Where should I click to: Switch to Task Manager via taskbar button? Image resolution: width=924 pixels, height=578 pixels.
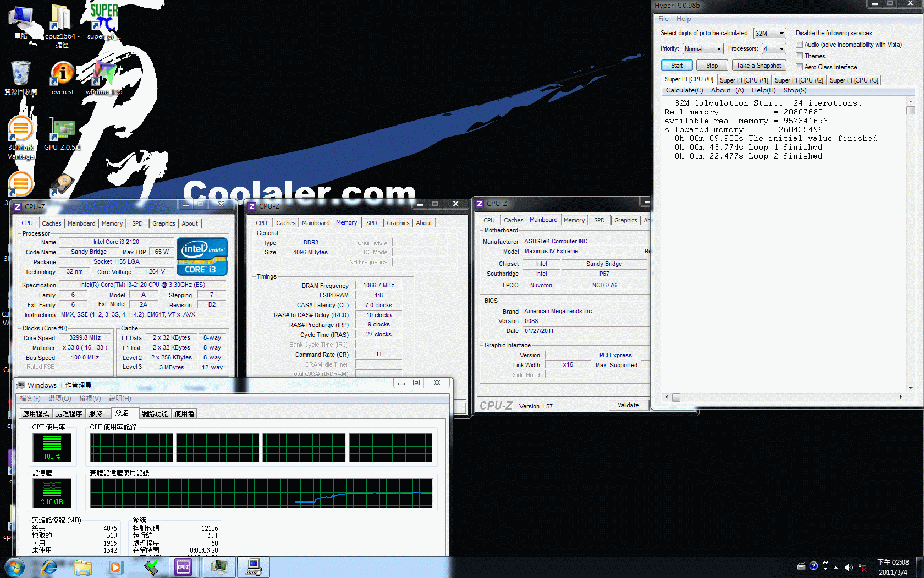(219, 567)
